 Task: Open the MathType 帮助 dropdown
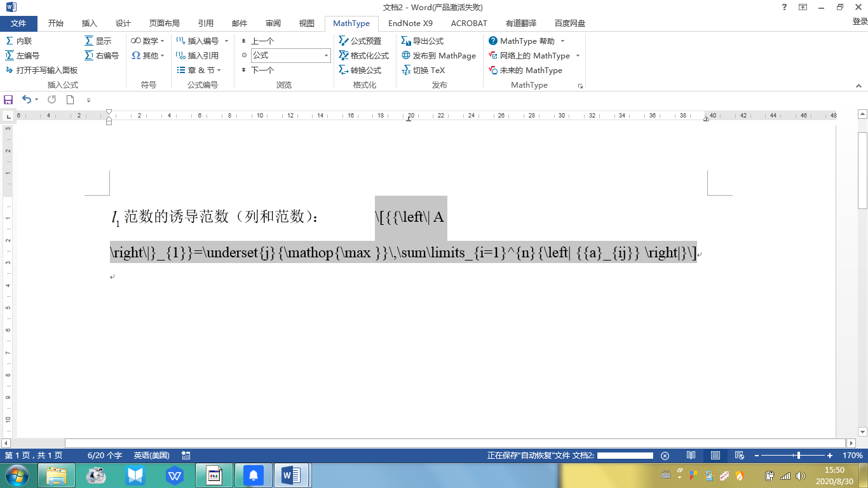[x=527, y=41]
